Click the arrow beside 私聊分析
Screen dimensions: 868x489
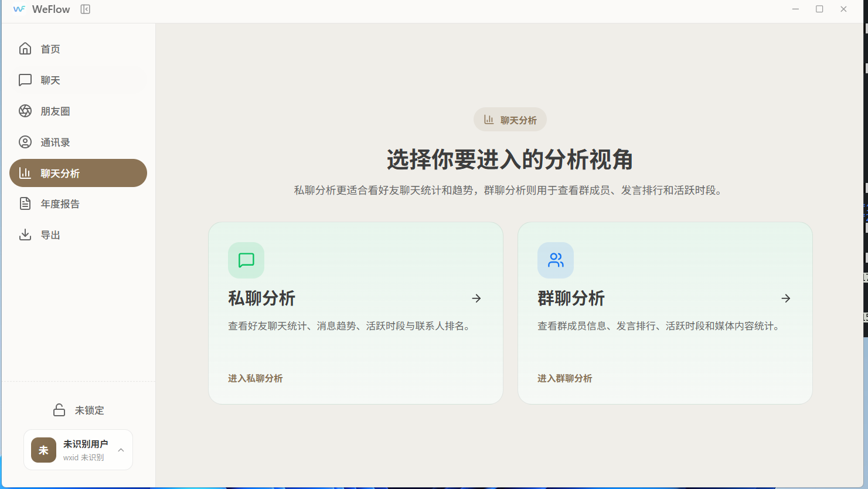pos(476,298)
